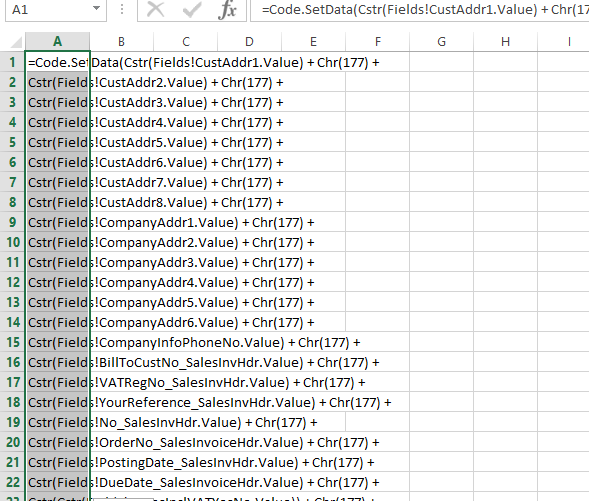Click the CustAddr6.Value cell

[57, 162]
